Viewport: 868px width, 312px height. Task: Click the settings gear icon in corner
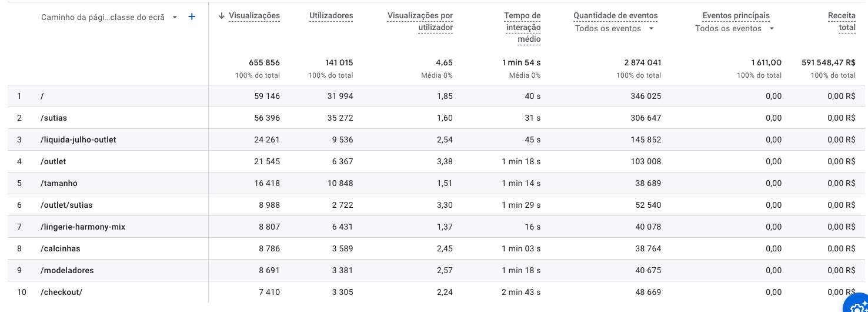point(859,305)
